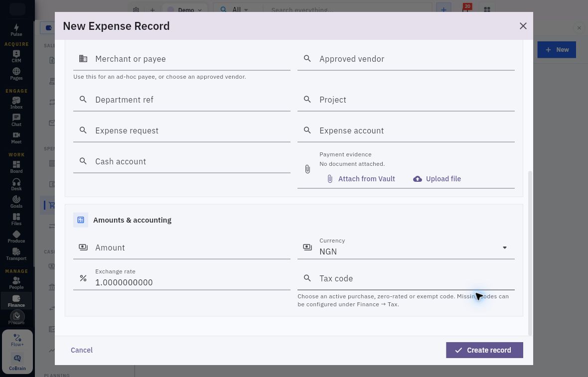Image resolution: width=588 pixels, height=377 pixels.
Task: Click the Amount input field
Action: coord(181,248)
